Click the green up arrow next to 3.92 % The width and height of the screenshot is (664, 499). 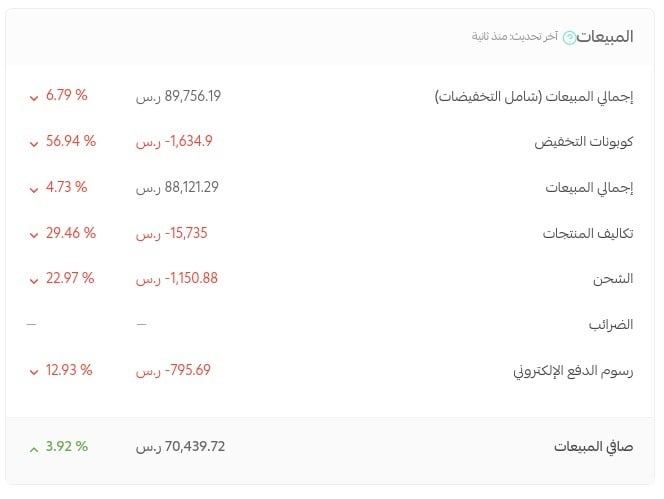pyautogui.click(x=34, y=449)
